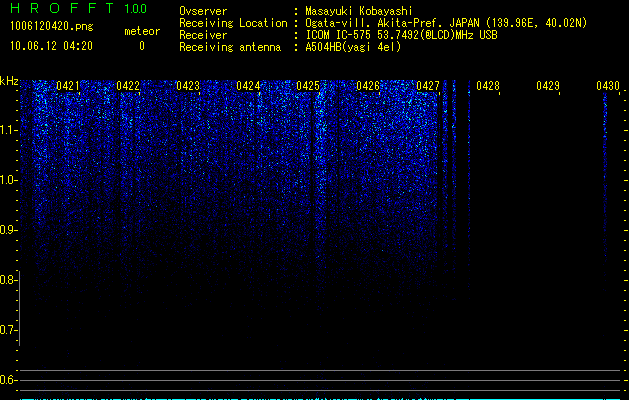
Task: Click the 0.6 kHz axis label
Action: [8, 380]
